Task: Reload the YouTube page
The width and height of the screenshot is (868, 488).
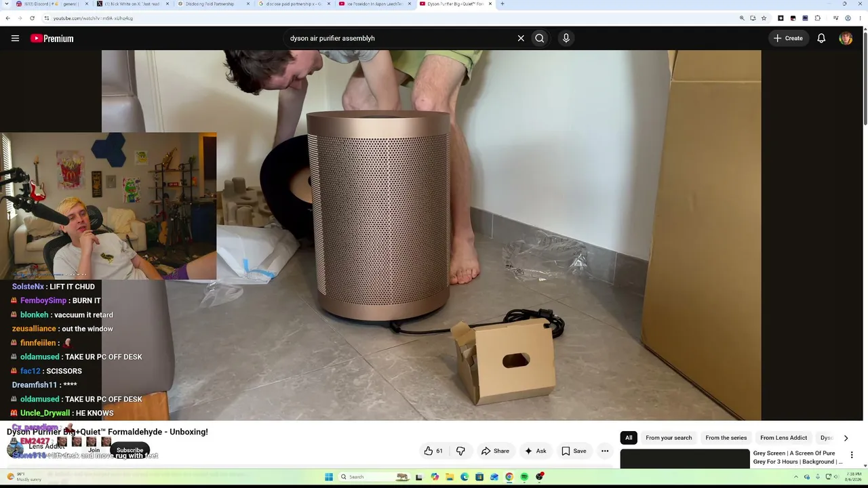Action: (32, 18)
